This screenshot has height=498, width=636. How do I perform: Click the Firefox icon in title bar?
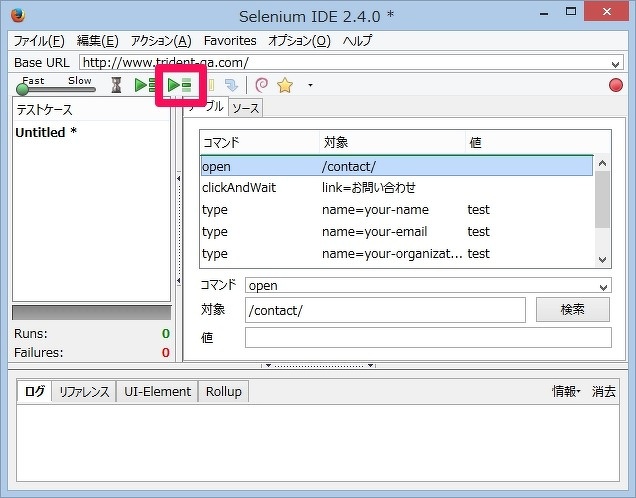coord(17,16)
